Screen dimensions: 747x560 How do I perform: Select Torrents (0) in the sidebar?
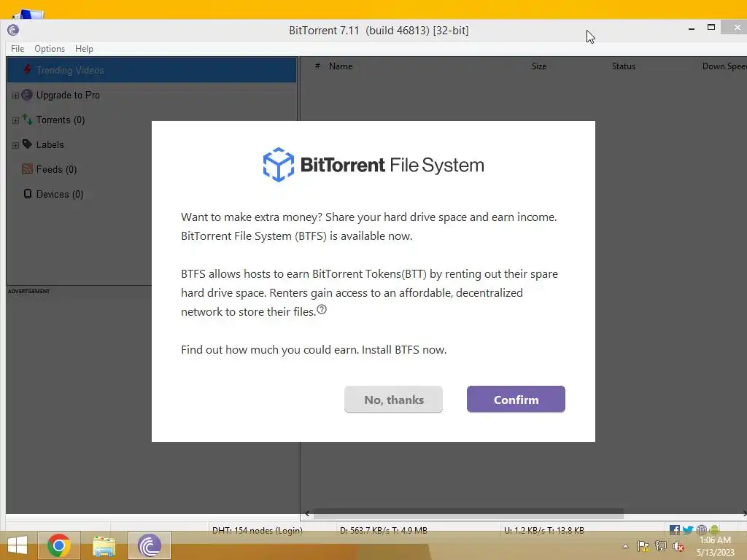tap(61, 120)
